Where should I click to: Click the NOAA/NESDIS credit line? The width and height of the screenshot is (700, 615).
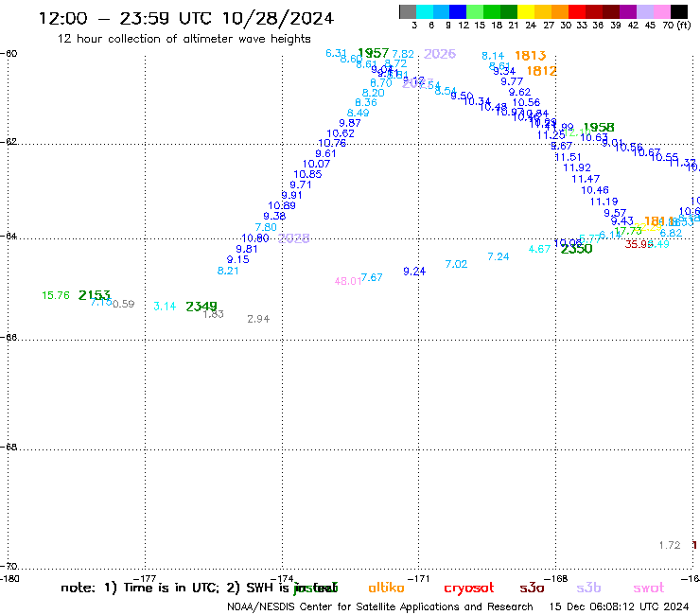380,606
